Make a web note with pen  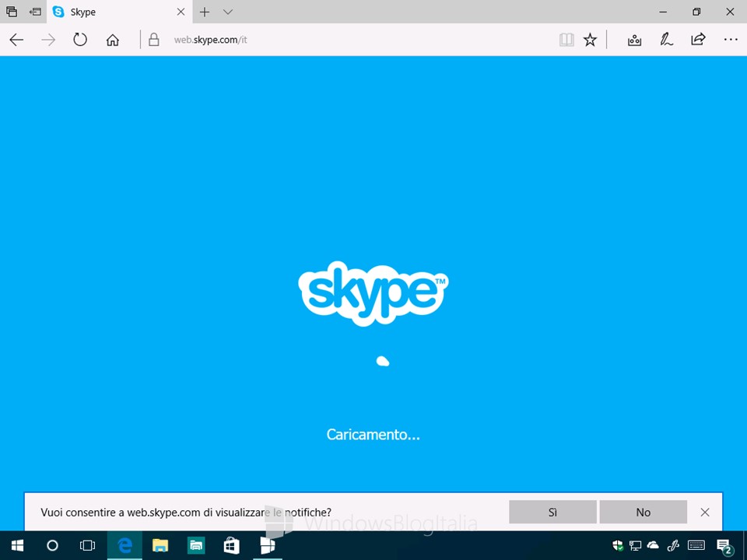coord(666,40)
